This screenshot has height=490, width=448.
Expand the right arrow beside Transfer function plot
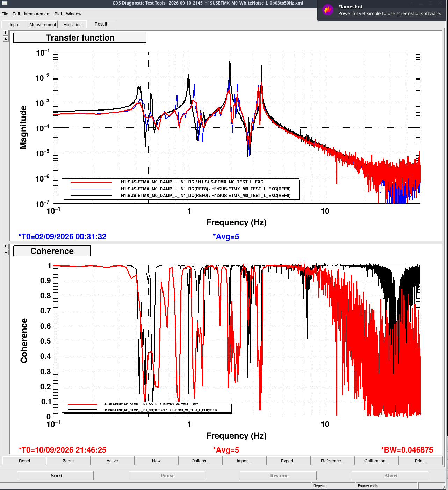point(6,33)
